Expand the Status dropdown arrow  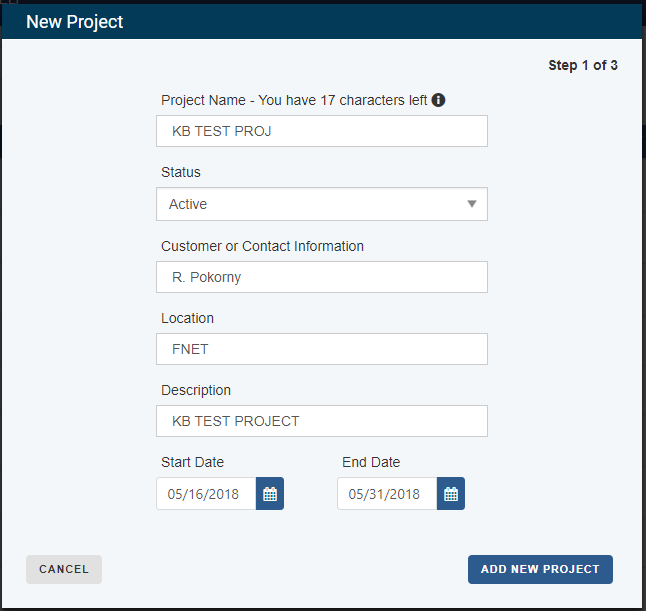click(472, 204)
